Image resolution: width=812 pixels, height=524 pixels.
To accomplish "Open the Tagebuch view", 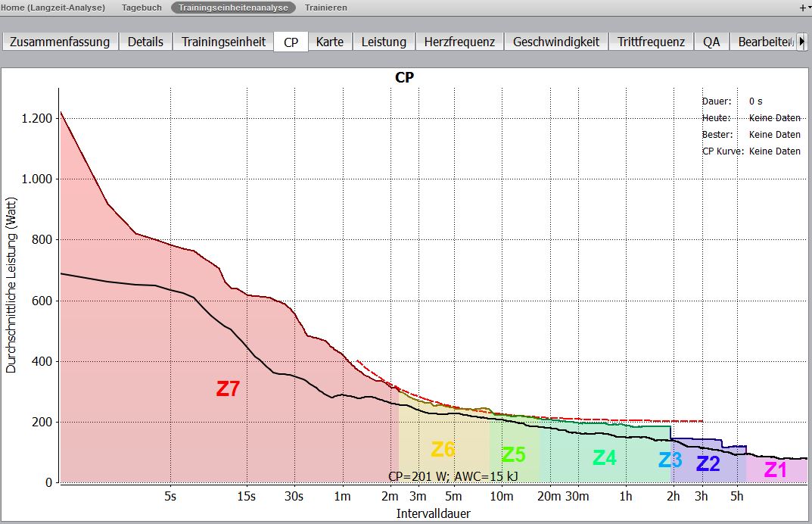I will point(142,8).
